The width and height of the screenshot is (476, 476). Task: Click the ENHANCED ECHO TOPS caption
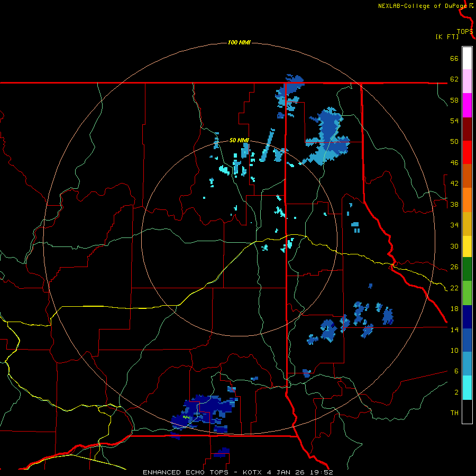pos(186,472)
